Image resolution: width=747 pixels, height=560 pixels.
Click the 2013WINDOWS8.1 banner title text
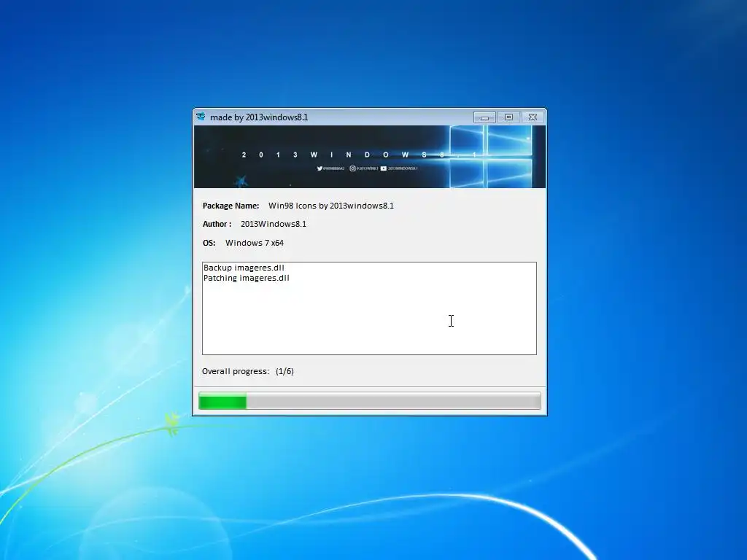tap(360, 155)
